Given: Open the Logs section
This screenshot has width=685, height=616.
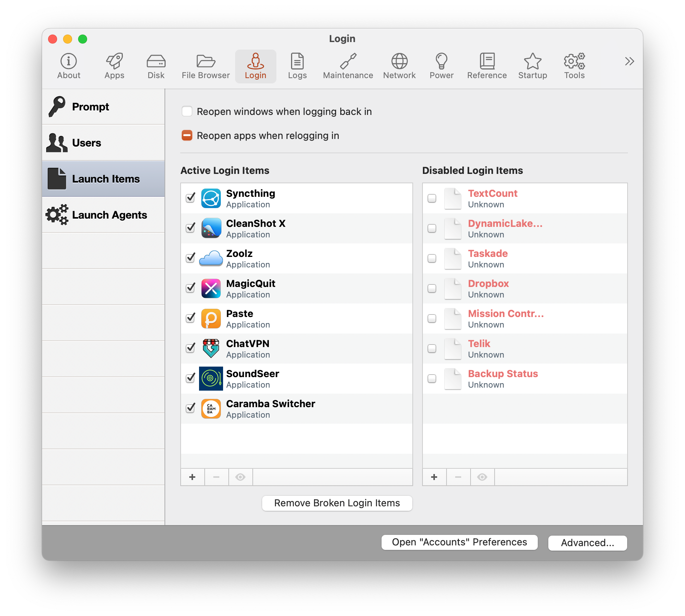Looking at the screenshot, I should [297, 66].
